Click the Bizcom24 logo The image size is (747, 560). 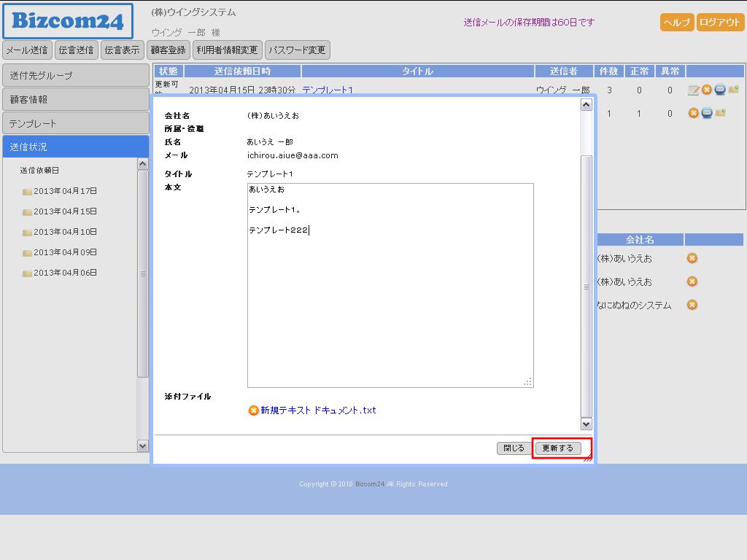pos(68,21)
